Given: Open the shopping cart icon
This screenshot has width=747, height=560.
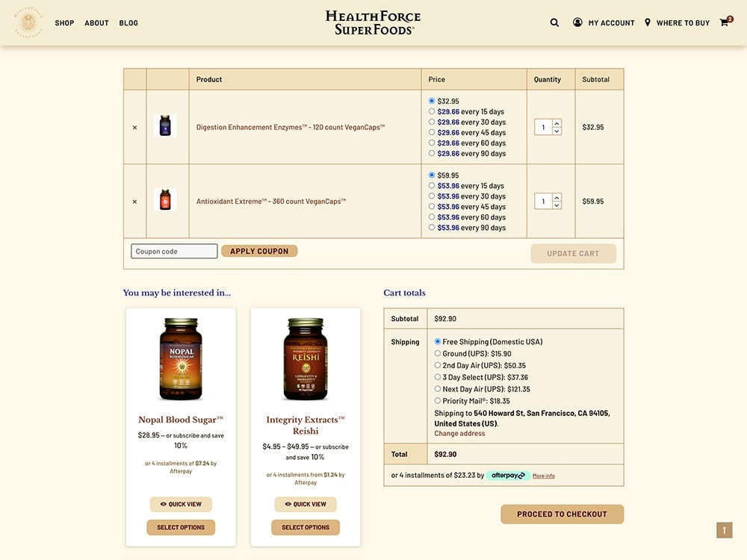Looking at the screenshot, I should tap(725, 22).
